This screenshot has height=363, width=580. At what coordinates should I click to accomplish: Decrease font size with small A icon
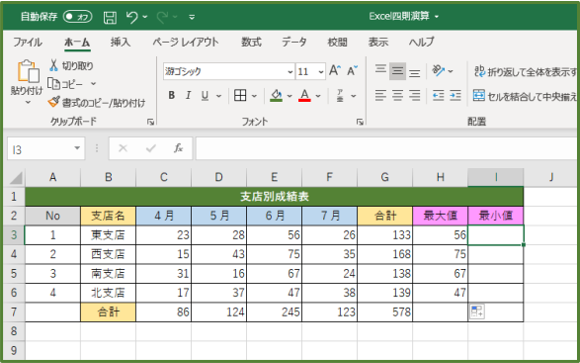point(352,70)
